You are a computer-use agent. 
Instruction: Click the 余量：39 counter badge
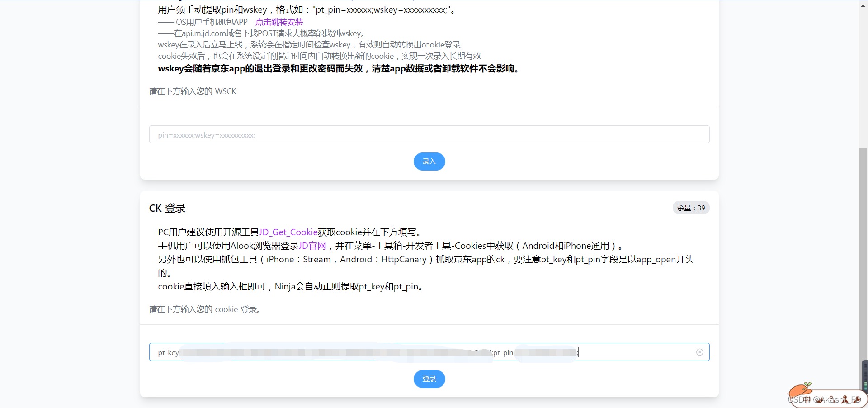691,208
